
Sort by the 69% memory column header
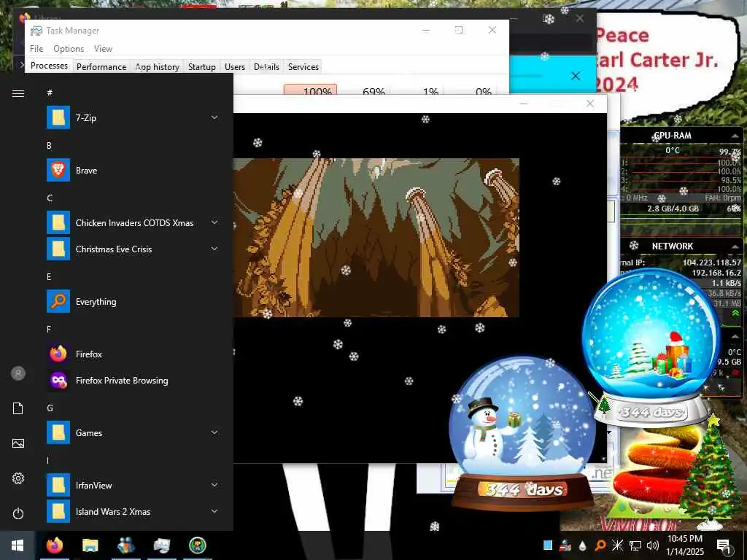tap(364, 90)
